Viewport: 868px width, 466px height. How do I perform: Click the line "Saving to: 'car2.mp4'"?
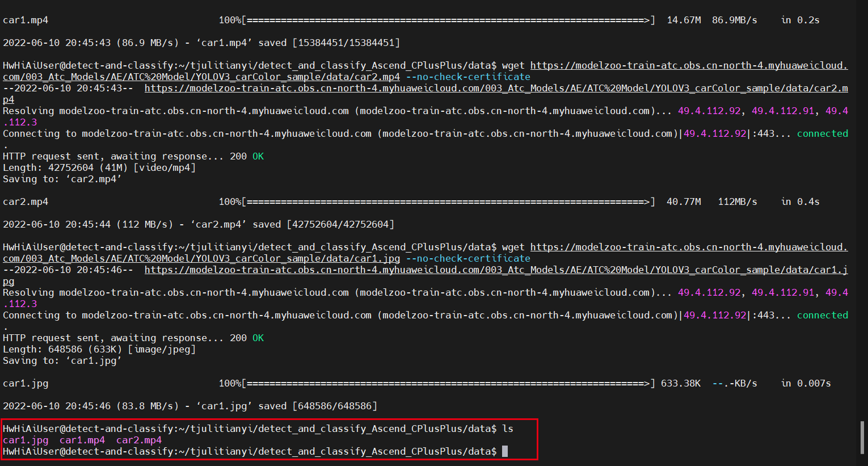(62, 179)
